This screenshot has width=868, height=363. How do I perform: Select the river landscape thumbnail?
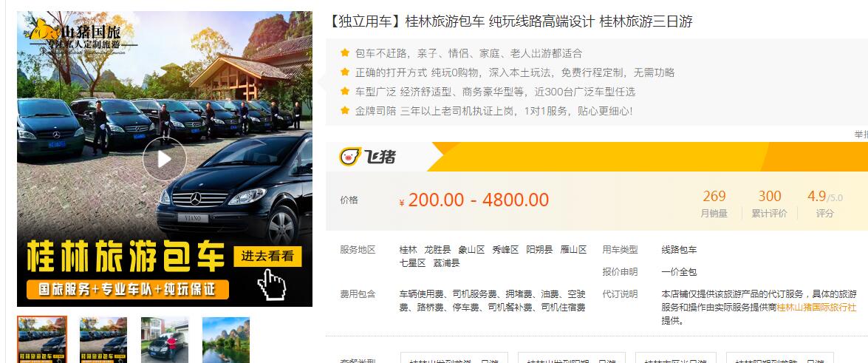[x=226, y=340]
